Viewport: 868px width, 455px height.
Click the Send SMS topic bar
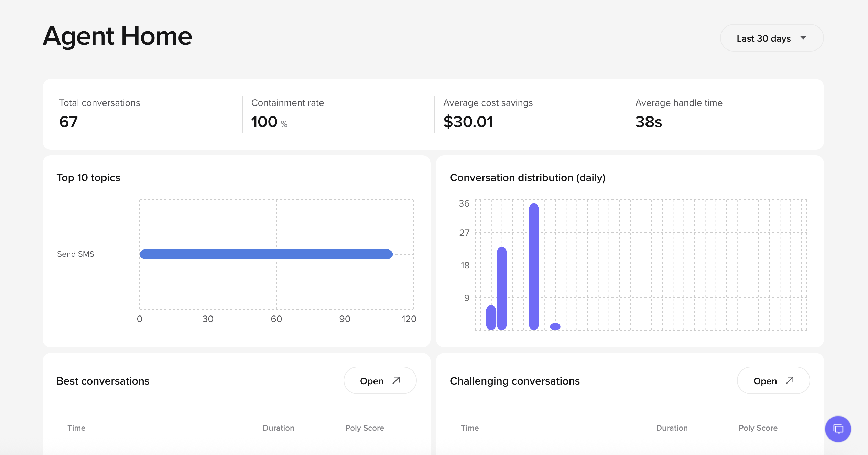pos(266,254)
